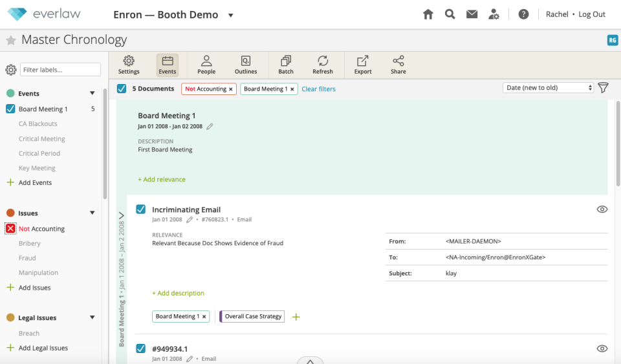Uncheck the Board Meeting 1 event filter
The width and height of the screenshot is (621, 364).
(x=11, y=109)
